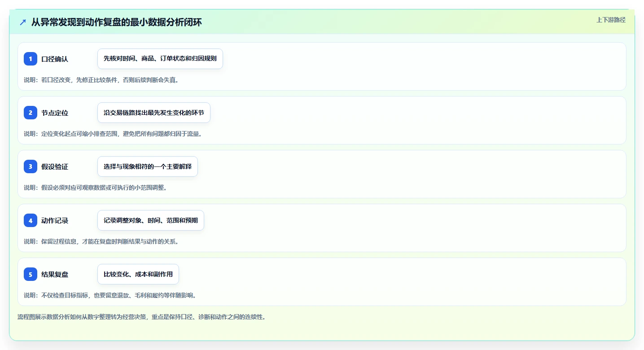This screenshot has width=644, height=350.
Task: Click step number badge 3
Action: tap(31, 166)
